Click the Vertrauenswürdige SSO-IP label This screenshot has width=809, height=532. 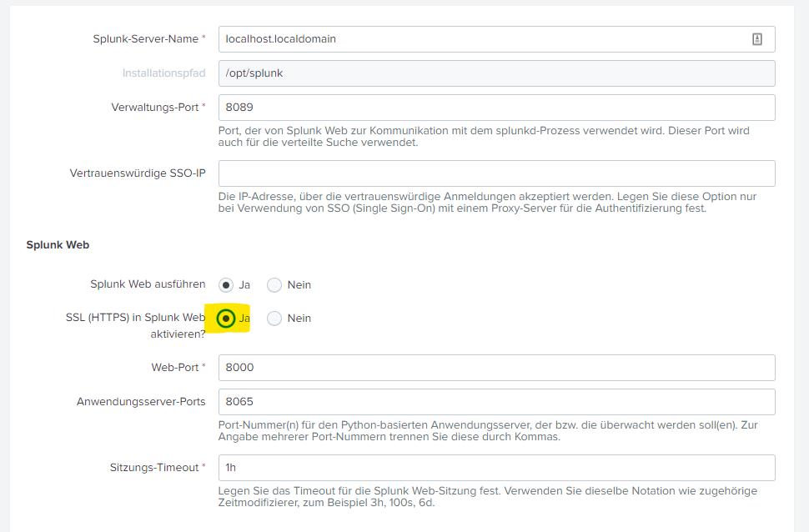pyautogui.click(x=138, y=173)
